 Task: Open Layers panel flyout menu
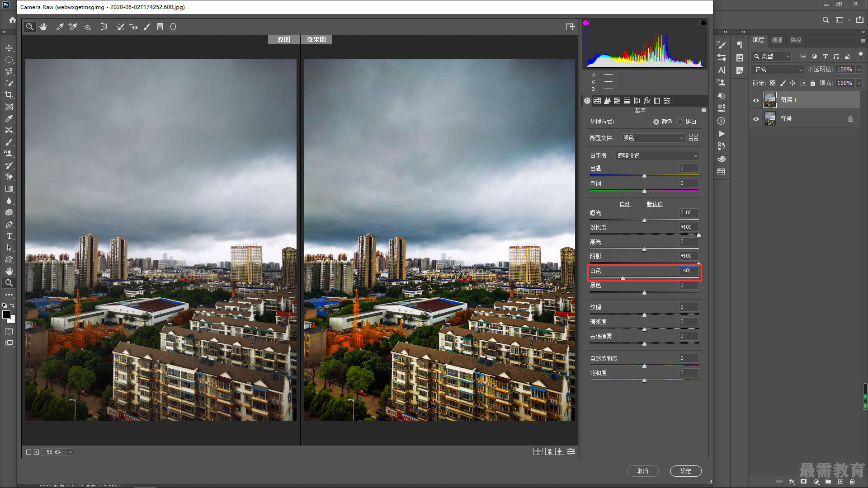[x=863, y=40]
